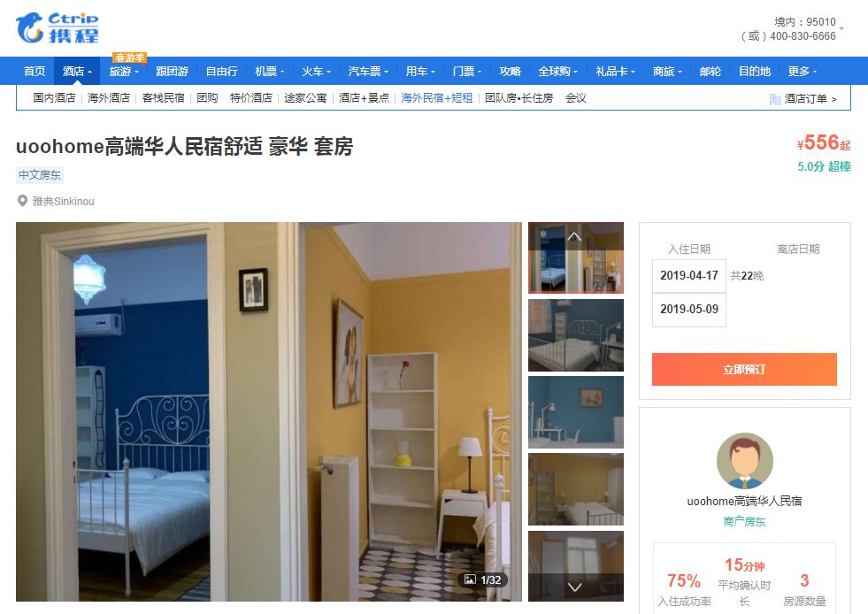The height and width of the screenshot is (614, 868).
Task: Open the 海外民宿+短租 sub-tab
Action: pos(437,98)
